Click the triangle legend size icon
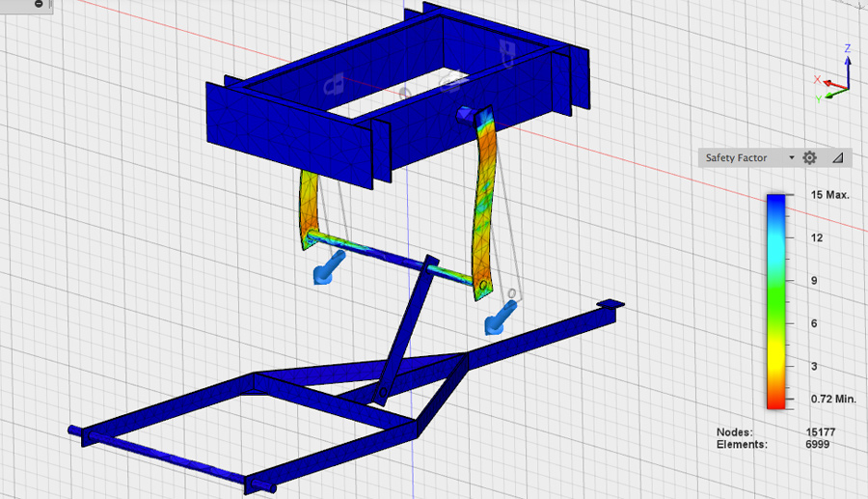The height and width of the screenshot is (499, 868). (836, 157)
